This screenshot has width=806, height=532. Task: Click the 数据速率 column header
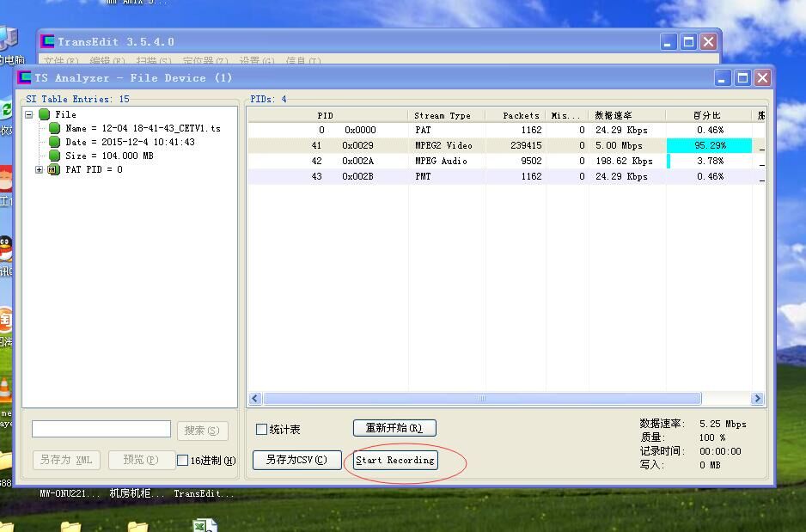click(627, 116)
